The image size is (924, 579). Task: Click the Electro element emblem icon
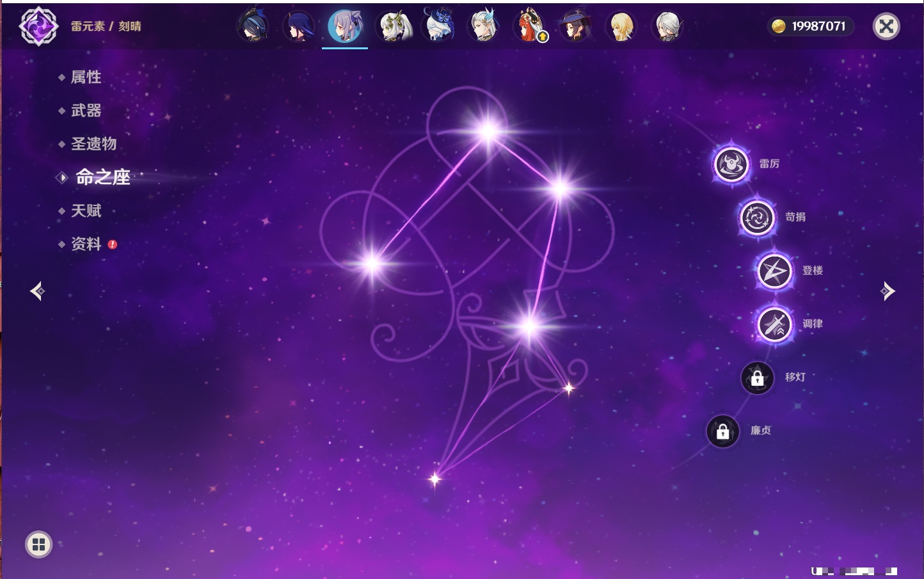tap(38, 26)
